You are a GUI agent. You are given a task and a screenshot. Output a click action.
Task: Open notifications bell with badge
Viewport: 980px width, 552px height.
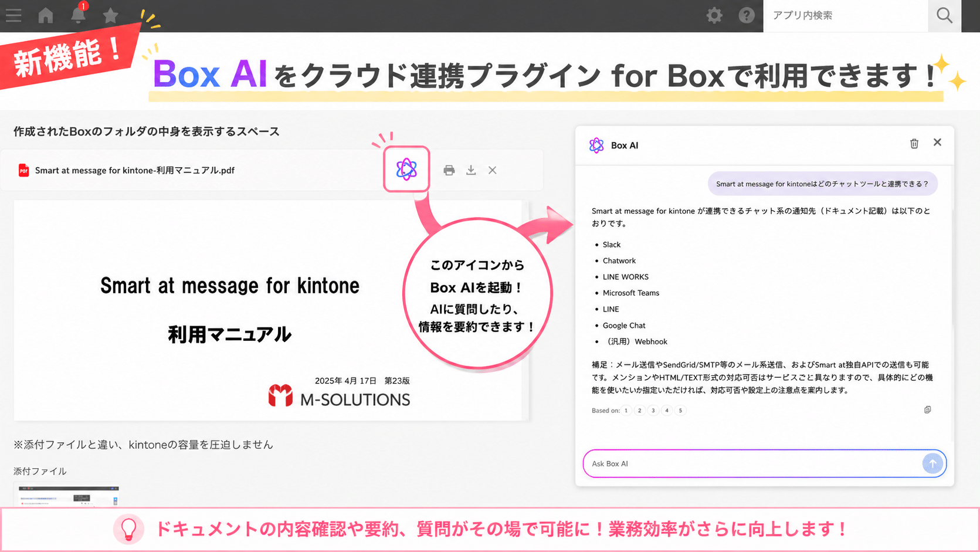click(x=78, y=14)
